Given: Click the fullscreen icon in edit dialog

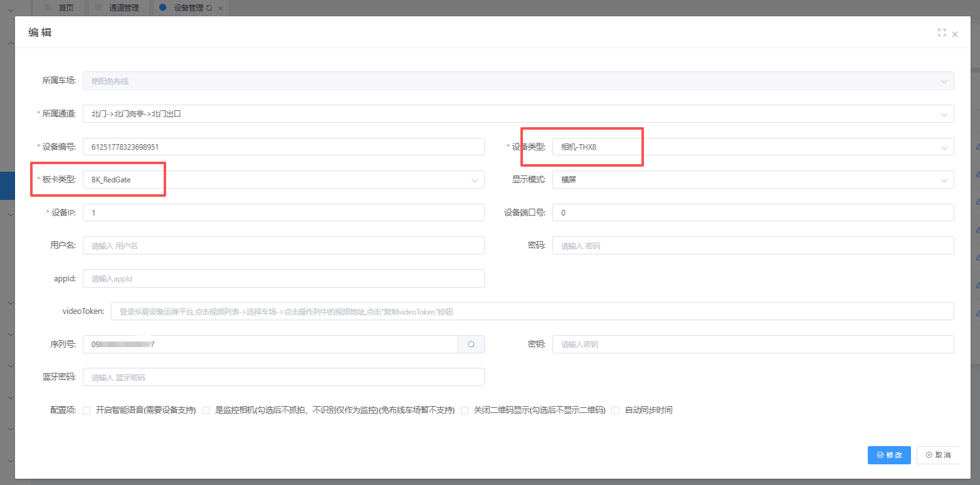Looking at the screenshot, I should point(942,33).
